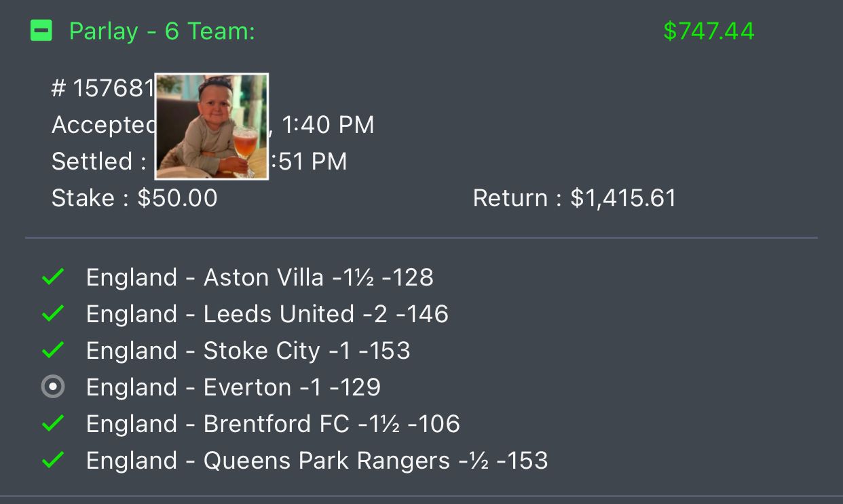Select the Leeds United -2 -146 leg
The width and height of the screenshot is (843, 504).
tap(267, 314)
